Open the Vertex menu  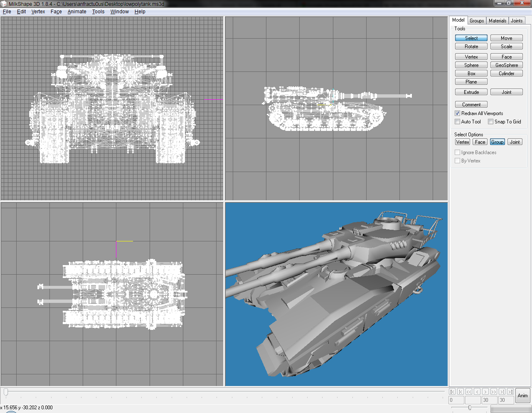[x=38, y=11]
